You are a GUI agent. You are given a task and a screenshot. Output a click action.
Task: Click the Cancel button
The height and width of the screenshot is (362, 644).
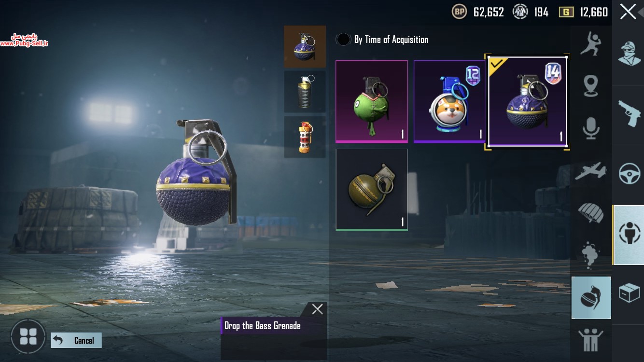[76, 340]
